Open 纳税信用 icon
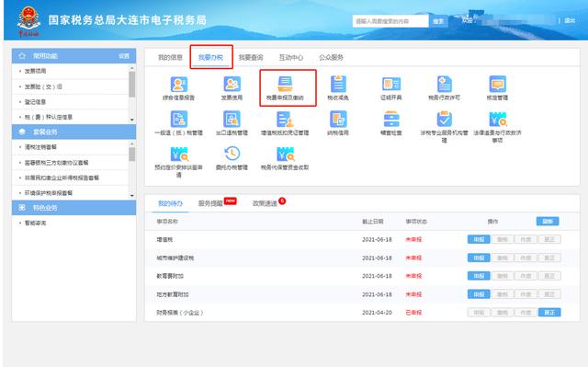This screenshot has width=588, height=367. point(338,120)
